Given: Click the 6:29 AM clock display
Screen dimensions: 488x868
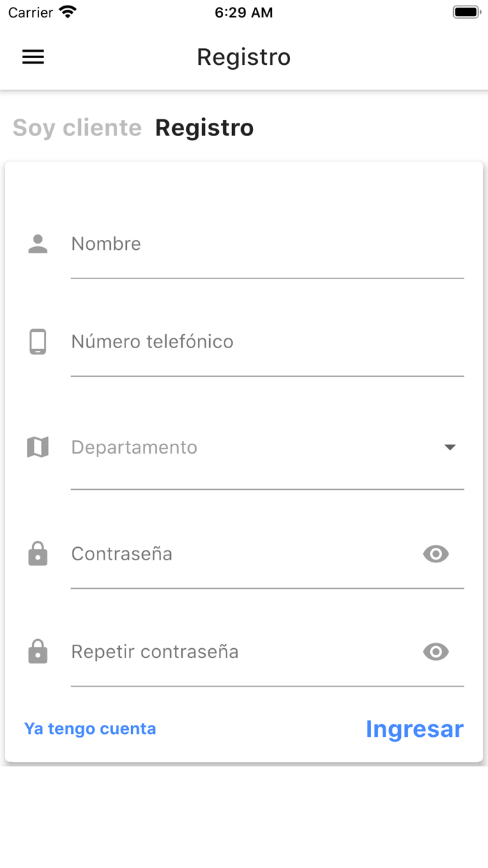Looking at the screenshot, I should point(244,11).
